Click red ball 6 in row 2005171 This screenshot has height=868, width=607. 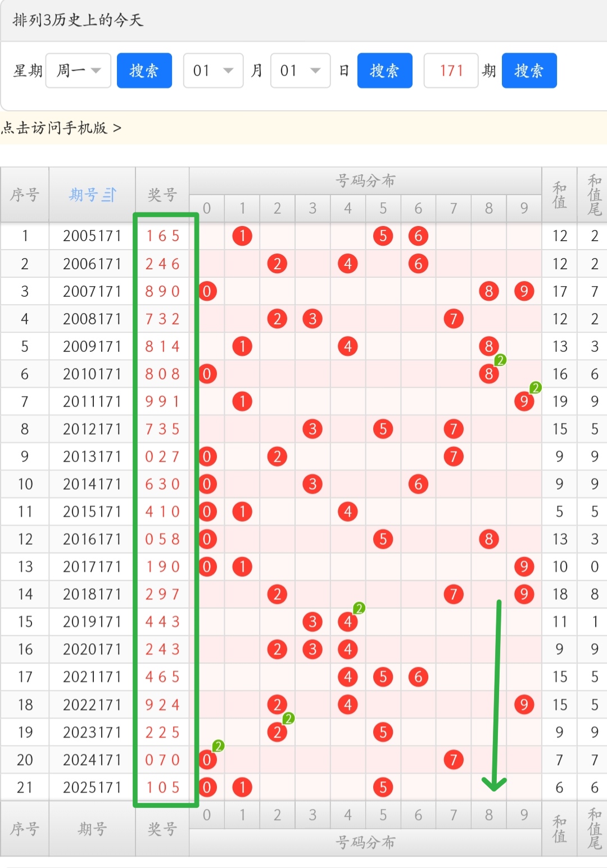click(418, 236)
